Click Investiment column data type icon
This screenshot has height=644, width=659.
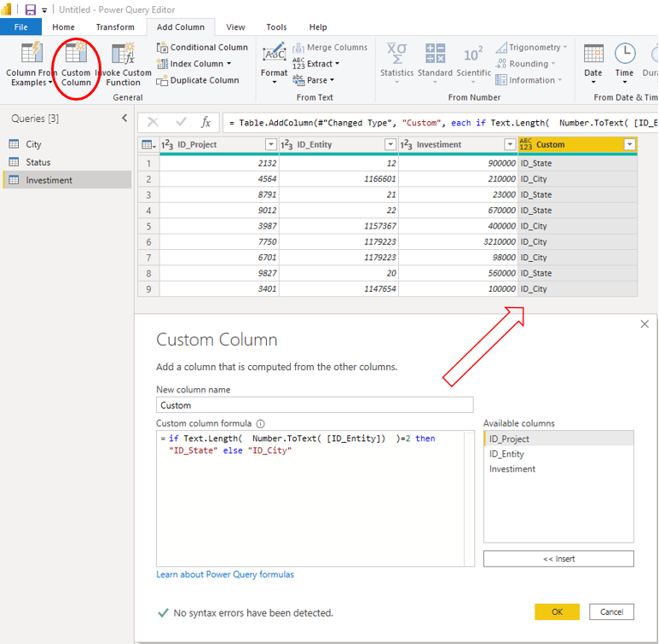coord(406,145)
